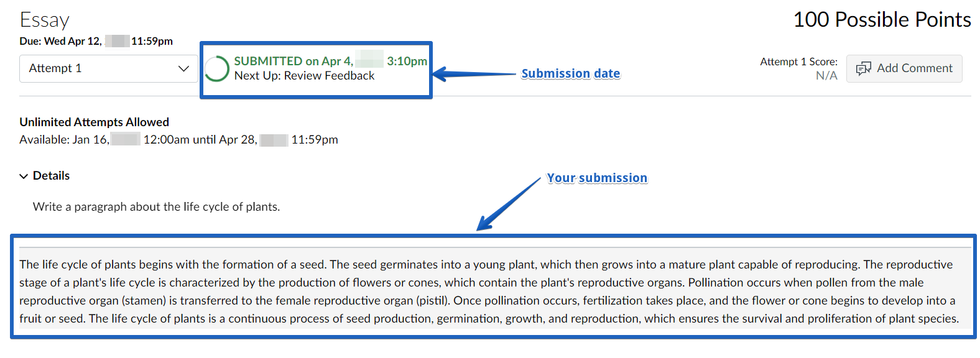Click the Due Wed Apr 12 date text

pyautogui.click(x=96, y=41)
